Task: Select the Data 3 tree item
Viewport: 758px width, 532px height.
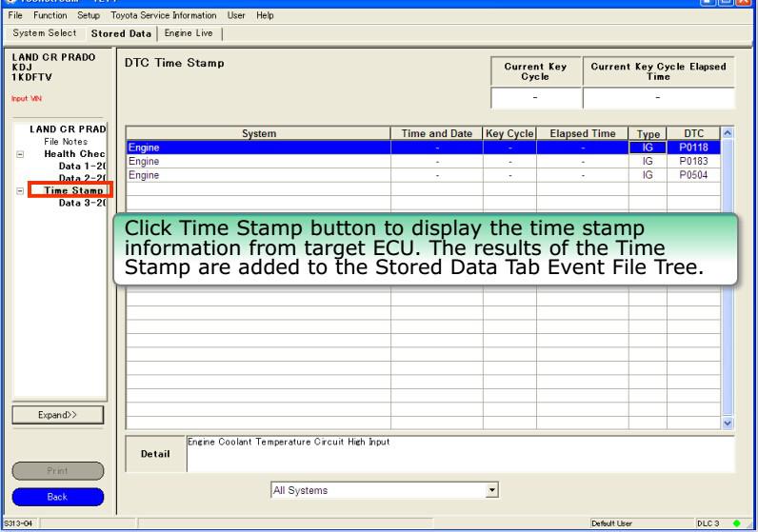Action: click(x=82, y=203)
